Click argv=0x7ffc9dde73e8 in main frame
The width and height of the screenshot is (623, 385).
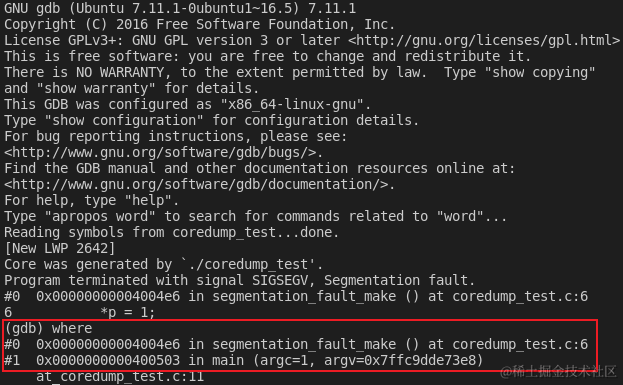click(400, 360)
